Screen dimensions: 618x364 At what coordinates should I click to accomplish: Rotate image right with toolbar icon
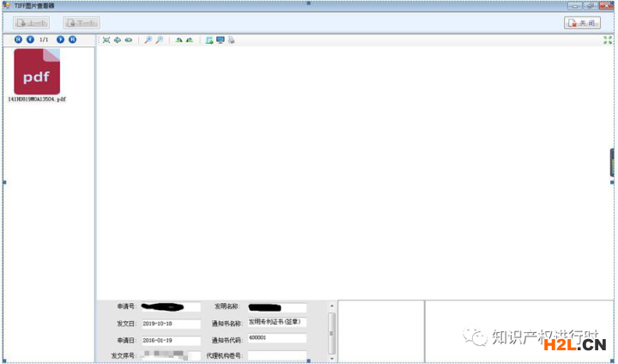coord(190,40)
